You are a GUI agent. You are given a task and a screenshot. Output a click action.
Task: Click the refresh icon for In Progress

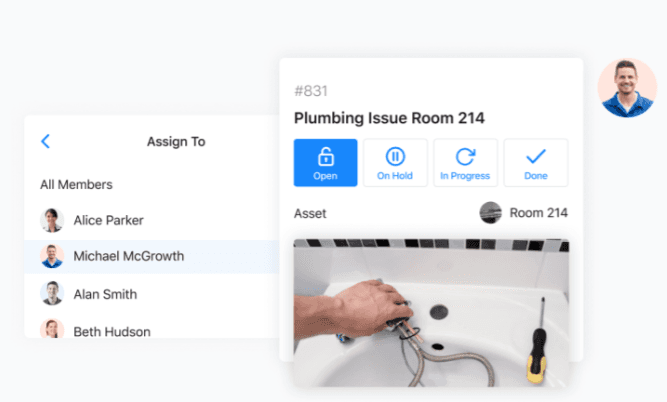(x=465, y=156)
